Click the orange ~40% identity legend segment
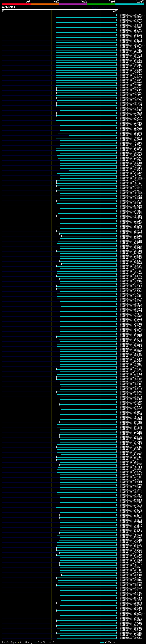Image resolution: width=146 pixels, height=644 pixels. (45, 4)
